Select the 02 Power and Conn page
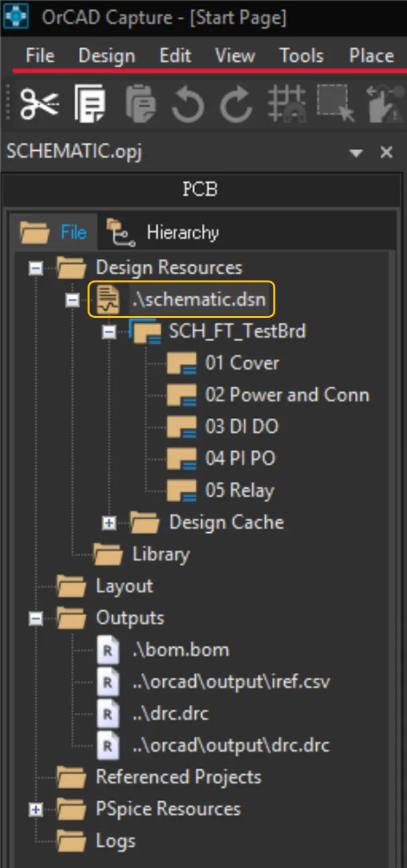Image resolution: width=407 pixels, height=868 pixels. (x=287, y=395)
